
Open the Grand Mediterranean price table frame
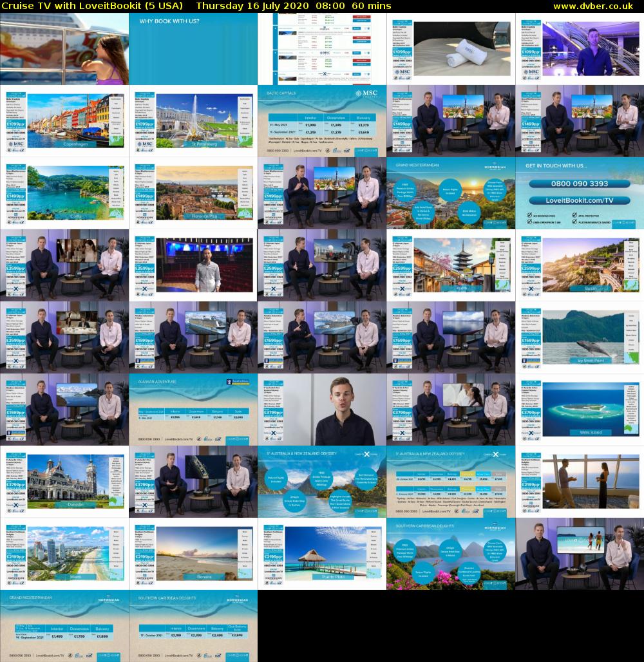pos(64,626)
